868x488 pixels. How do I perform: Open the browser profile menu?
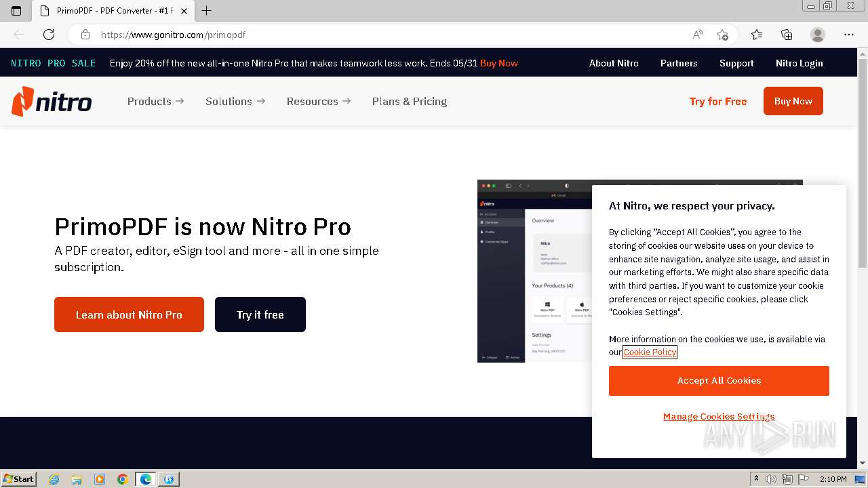[x=818, y=35]
